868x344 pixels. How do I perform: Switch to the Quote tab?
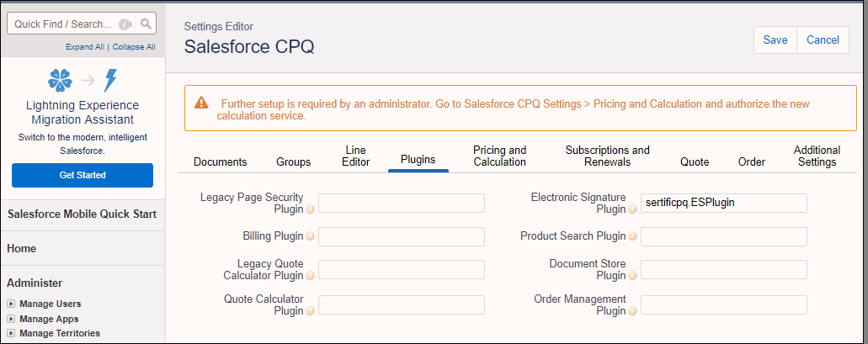point(695,162)
